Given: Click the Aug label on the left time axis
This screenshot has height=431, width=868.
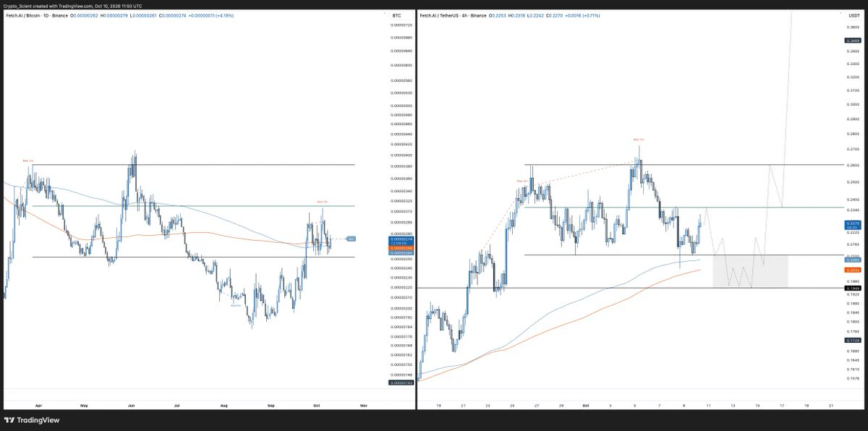Looking at the screenshot, I should click(225, 406).
